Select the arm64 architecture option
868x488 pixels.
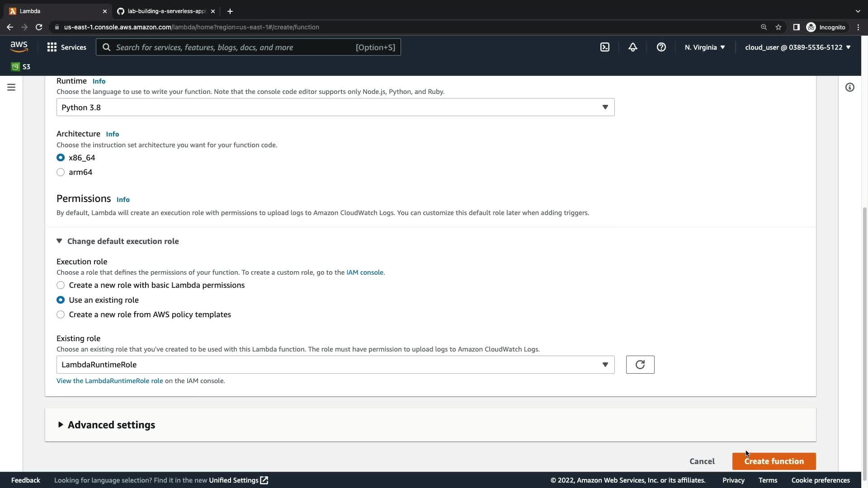click(61, 172)
